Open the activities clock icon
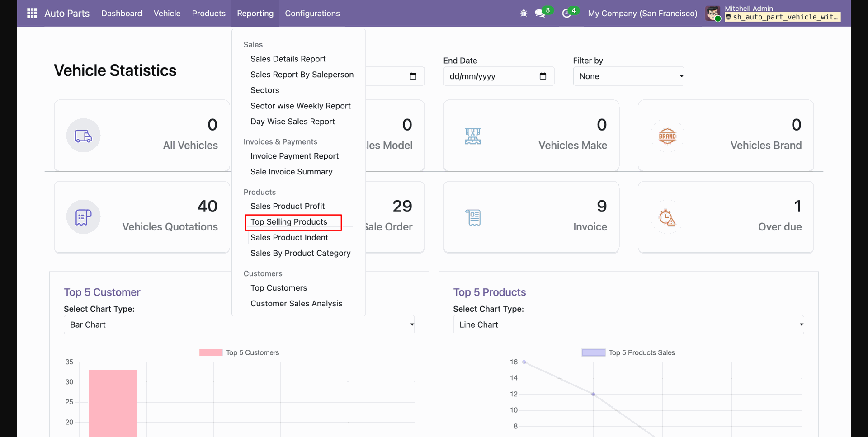The height and width of the screenshot is (437, 868). coord(566,14)
